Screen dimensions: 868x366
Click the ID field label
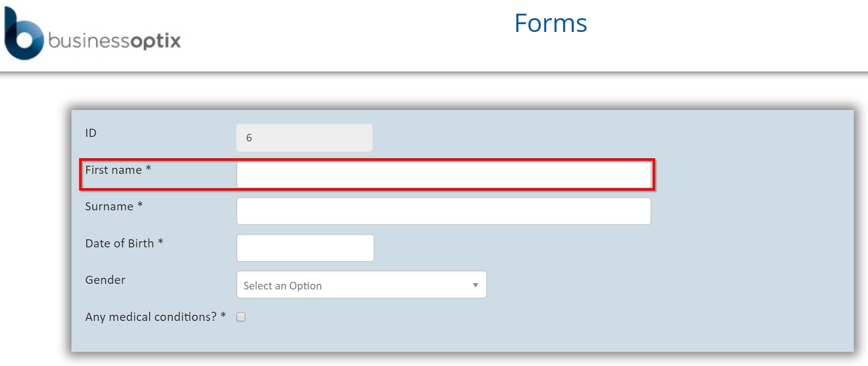click(91, 133)
